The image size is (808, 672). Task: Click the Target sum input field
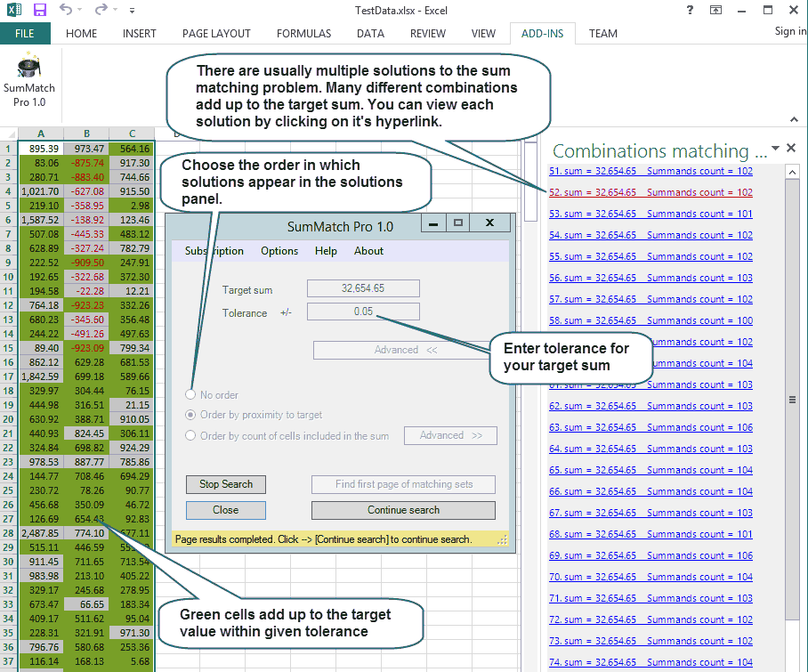[363, 288]
